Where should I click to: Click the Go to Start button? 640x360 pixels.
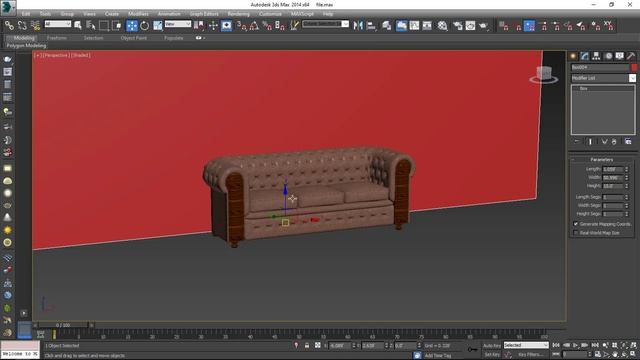556,345
